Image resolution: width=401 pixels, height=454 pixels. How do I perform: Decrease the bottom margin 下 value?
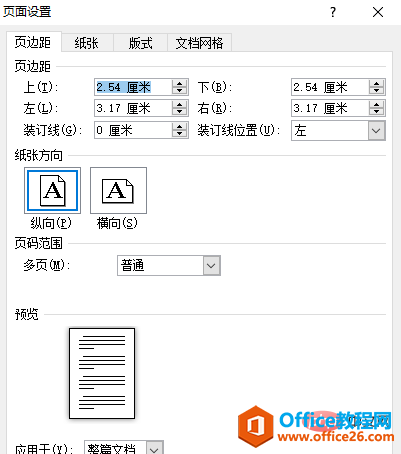(377, 91)
